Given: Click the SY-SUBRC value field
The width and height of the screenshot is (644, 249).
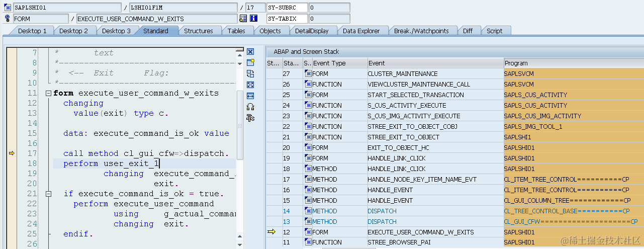Looking at the screenshot, I should [329, 8].
